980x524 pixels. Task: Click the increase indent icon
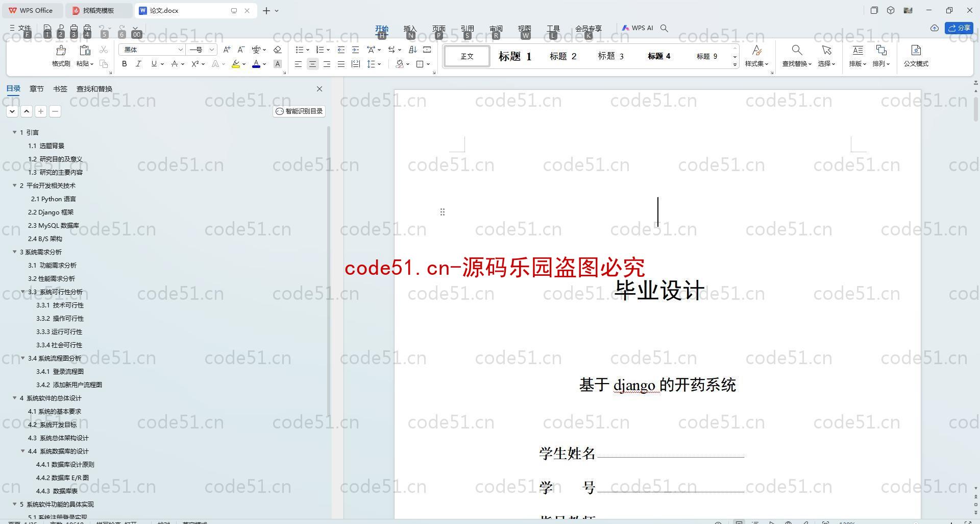355,50
